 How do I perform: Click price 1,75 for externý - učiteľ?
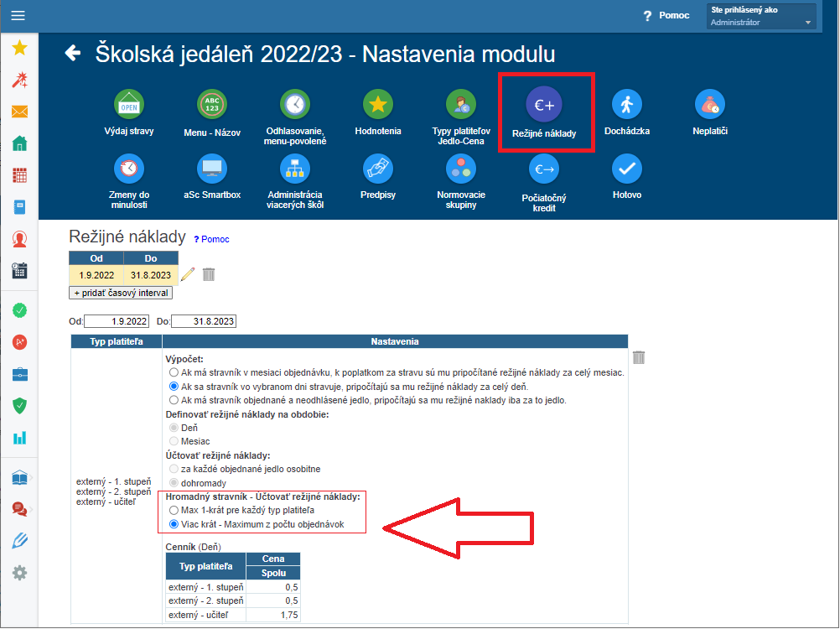click(x=273, y=615)
